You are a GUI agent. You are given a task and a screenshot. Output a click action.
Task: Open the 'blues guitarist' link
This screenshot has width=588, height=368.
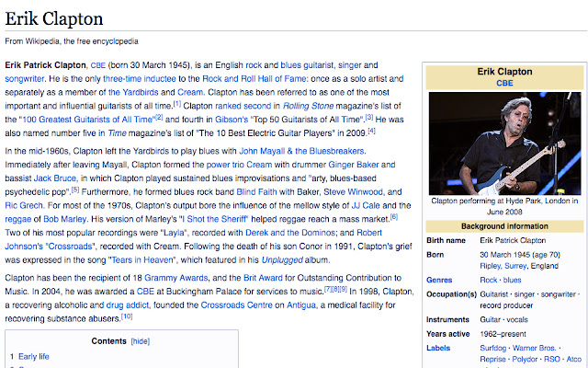click(307, 65)
